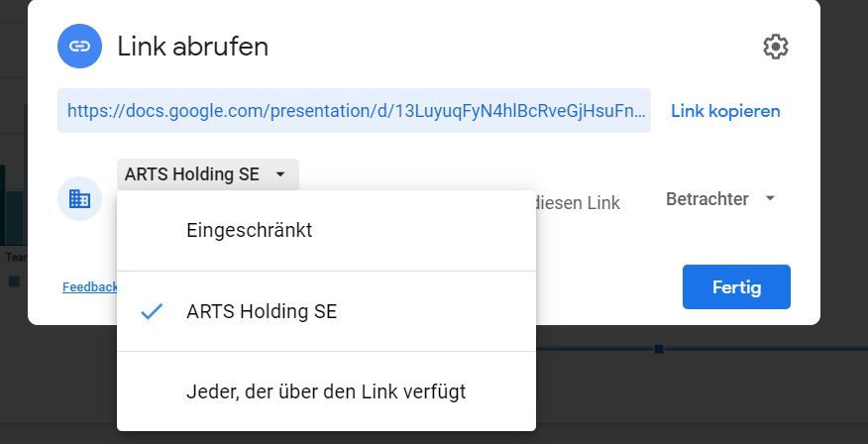Select Eingeschränkt from the access menu
Image resolution: width=868 pixels, height=444 pixels.
250,230
